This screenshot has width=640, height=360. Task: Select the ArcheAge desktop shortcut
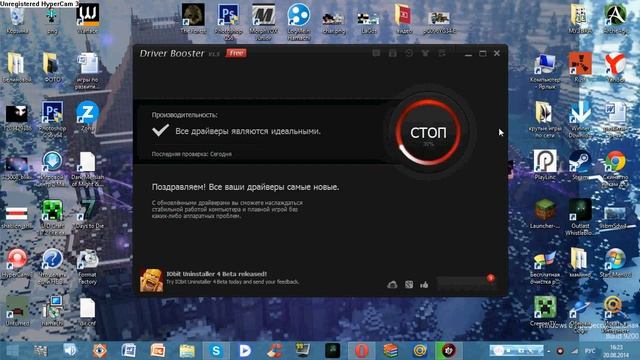615,18
